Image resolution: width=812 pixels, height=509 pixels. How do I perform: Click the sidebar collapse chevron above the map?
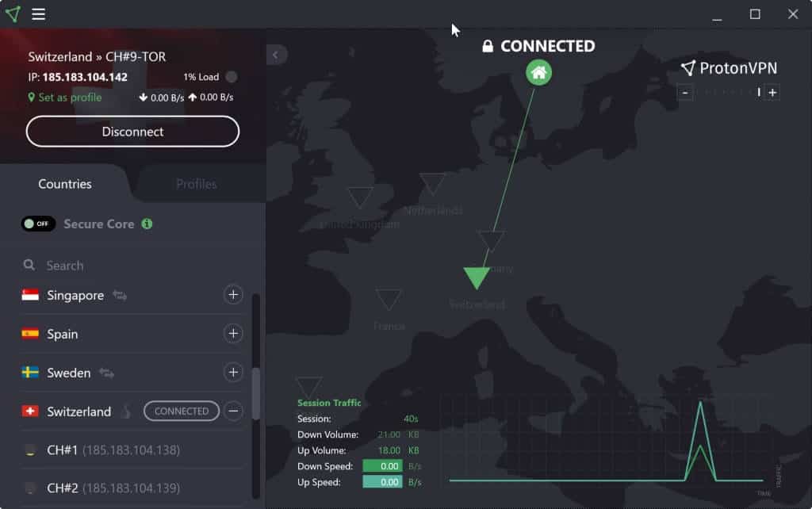coord(276,55)
